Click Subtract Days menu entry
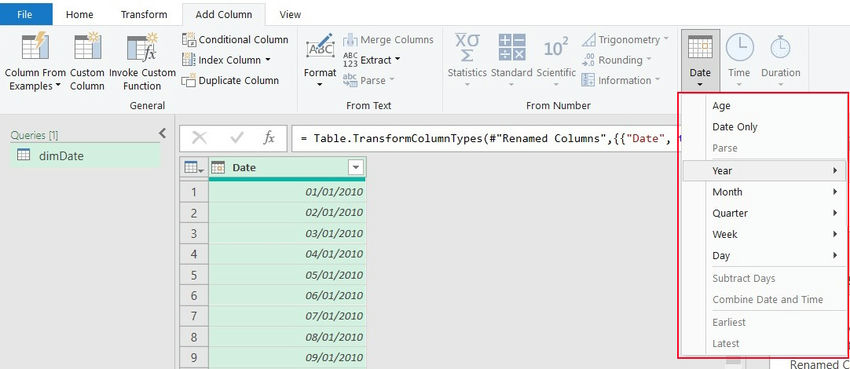 [x=763, y=279]
